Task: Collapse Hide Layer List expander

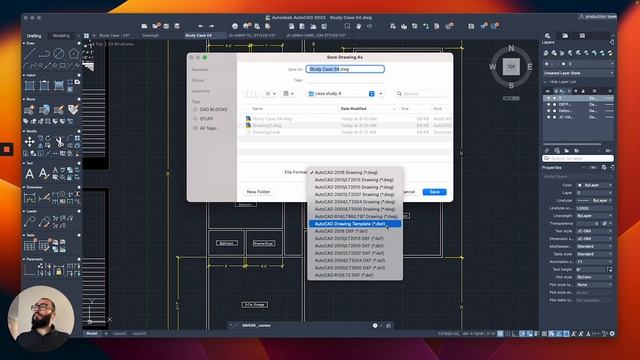Action: [x=545, y=82]
